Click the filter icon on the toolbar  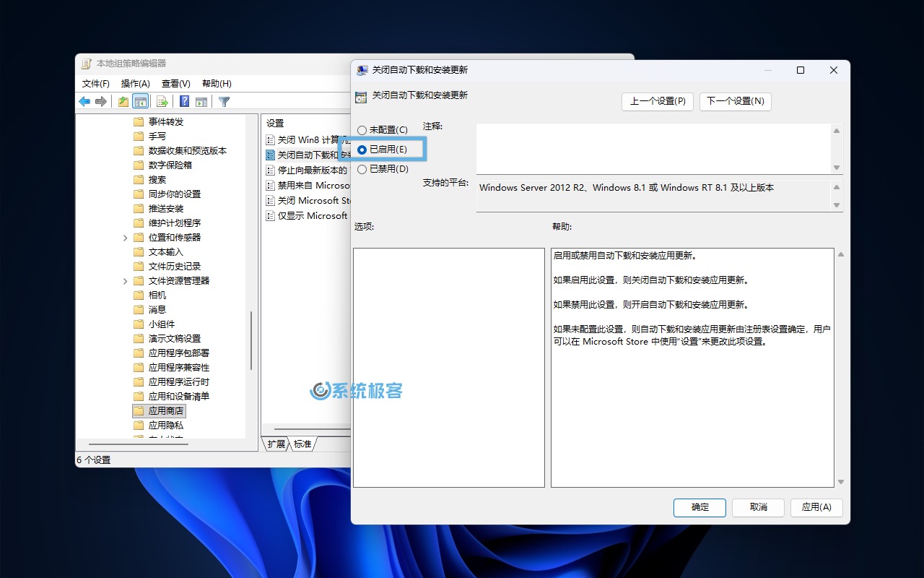point(224,102)
